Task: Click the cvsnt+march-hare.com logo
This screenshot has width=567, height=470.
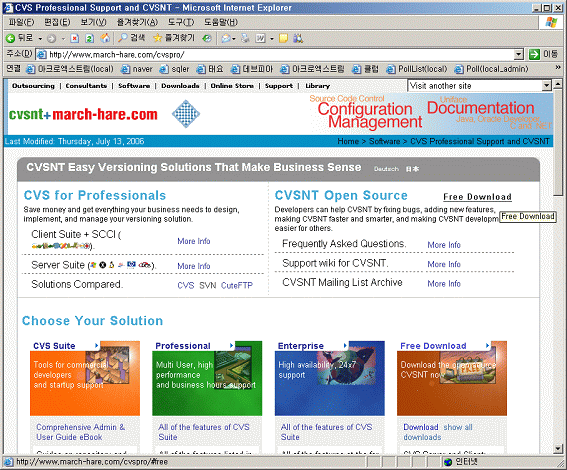Action: pyautogui.click(x=83, y=114)
